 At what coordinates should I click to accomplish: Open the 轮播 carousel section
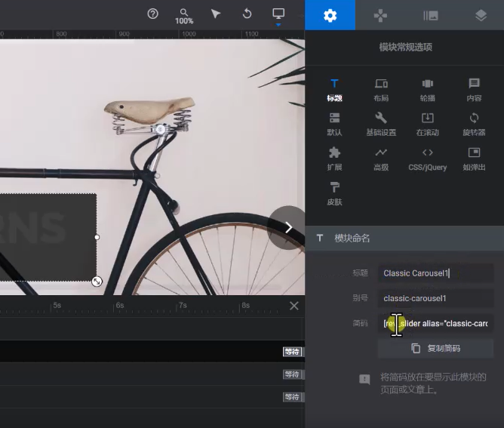coord(428,90)
